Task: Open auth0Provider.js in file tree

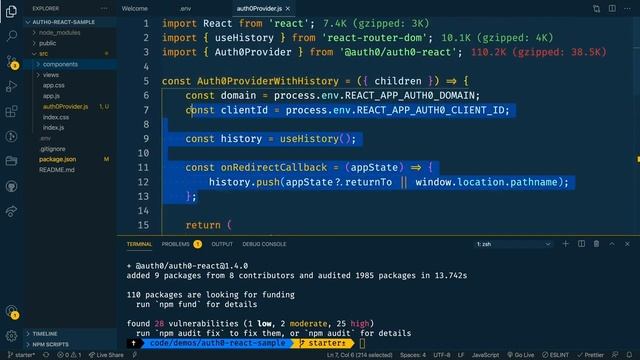Action: (65, 107)
